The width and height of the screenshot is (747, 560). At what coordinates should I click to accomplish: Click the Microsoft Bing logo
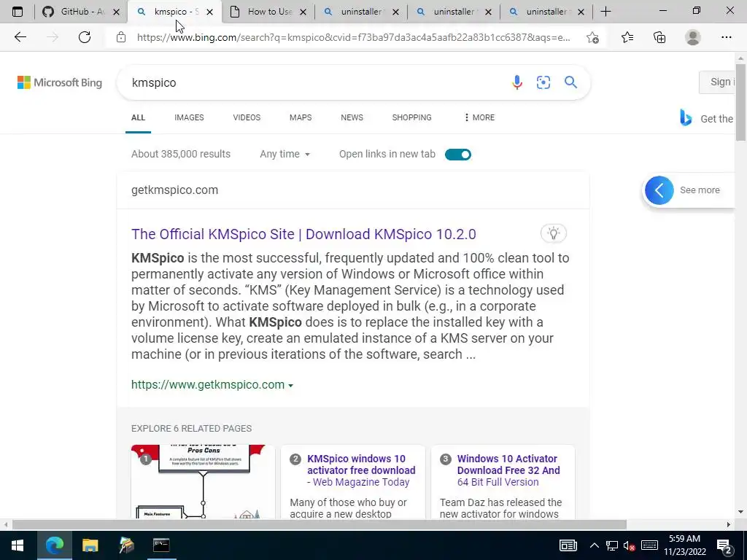click(x=60, y=82)
